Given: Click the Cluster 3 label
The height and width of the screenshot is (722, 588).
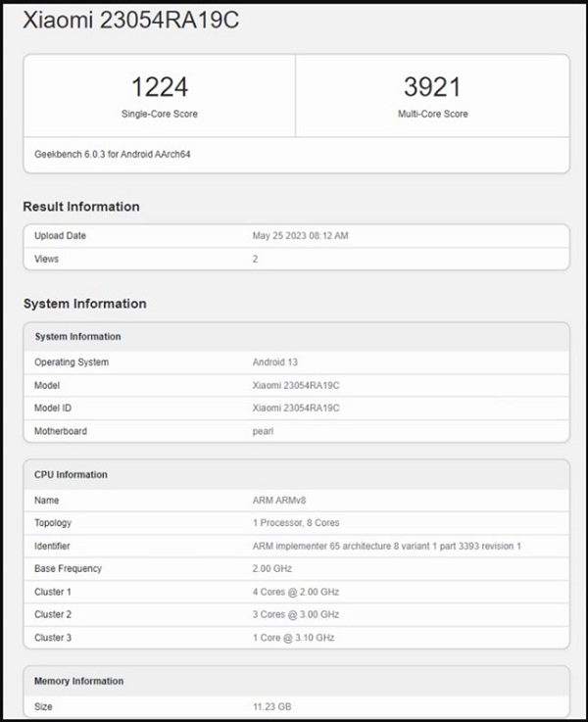Looking at the screenshot, I should coord(53,638).
